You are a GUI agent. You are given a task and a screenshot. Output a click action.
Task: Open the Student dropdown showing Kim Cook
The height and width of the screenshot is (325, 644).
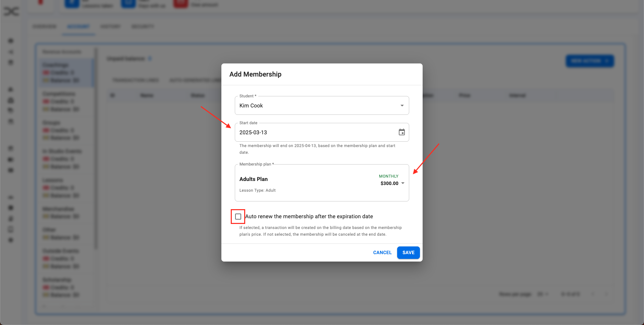coord(322,105)
